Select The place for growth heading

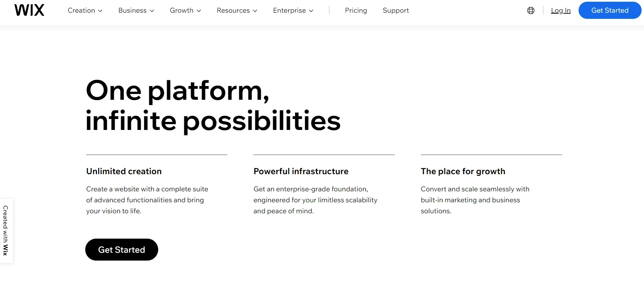pos(463,171)
